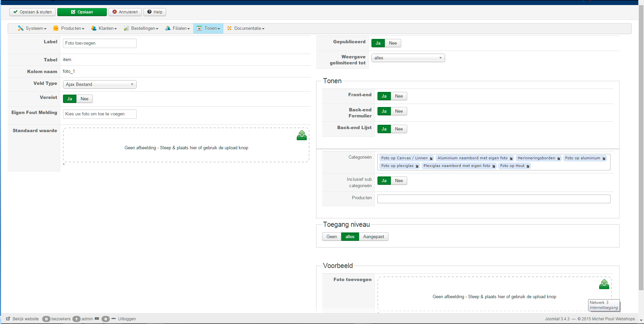
Task: Click the messages envelope icon in footer
Action: click(97, 319)
